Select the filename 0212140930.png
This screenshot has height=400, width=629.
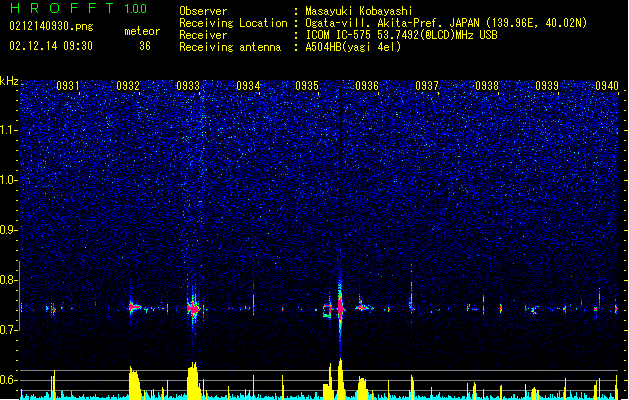51,26
